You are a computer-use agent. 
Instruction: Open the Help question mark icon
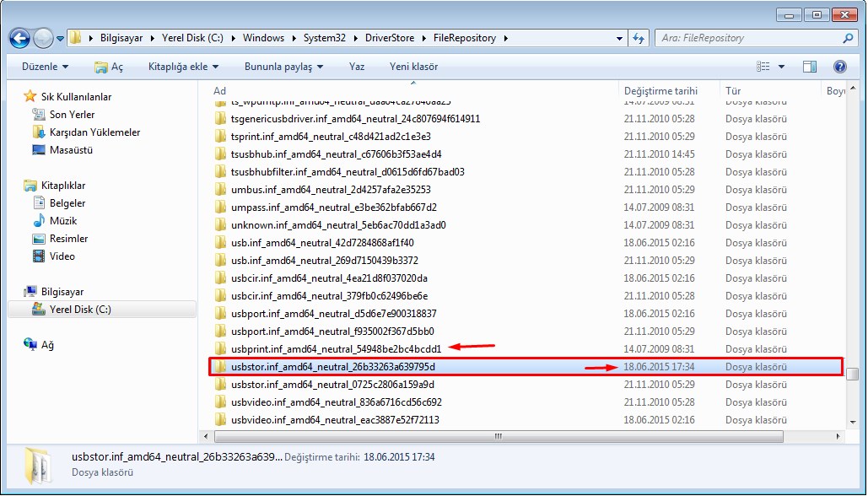tap(839, 67)
